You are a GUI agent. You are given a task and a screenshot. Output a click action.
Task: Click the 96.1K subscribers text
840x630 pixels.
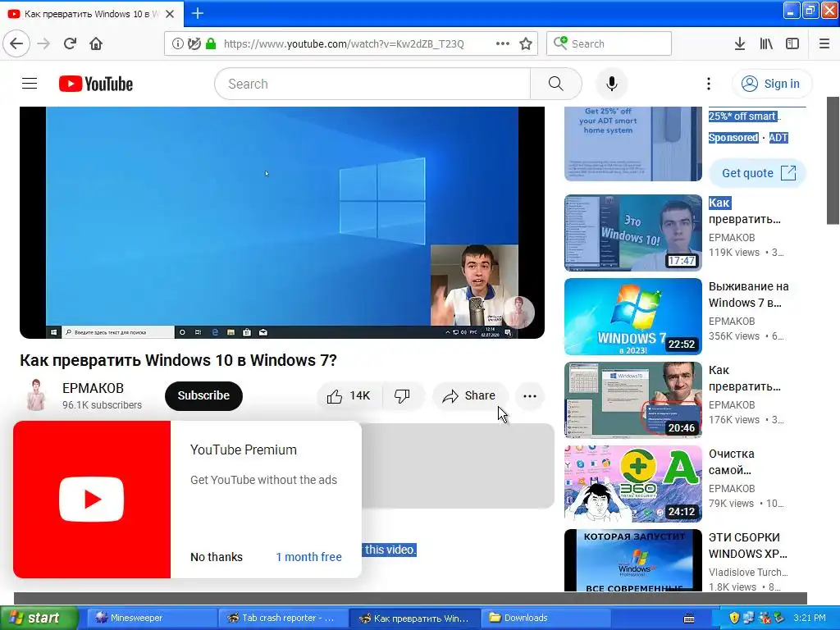102,405
